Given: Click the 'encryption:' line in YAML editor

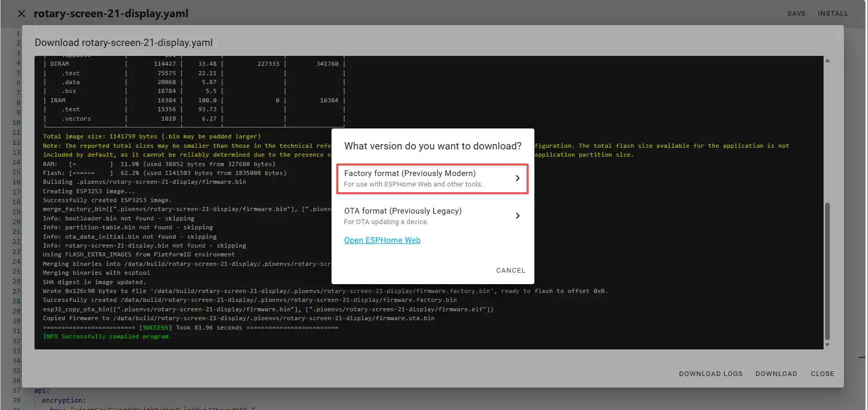Looking at the screenshot, I should pos(64,401).
